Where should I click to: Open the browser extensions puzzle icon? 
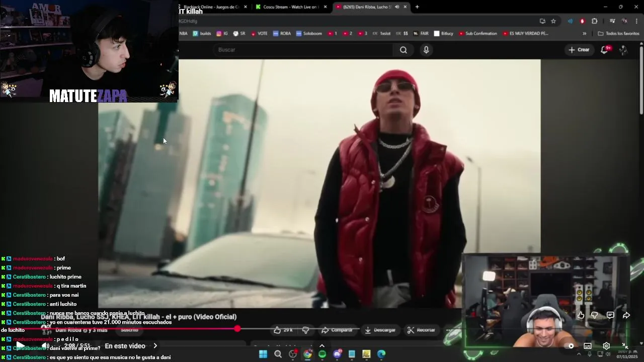(x=595, y=21)
